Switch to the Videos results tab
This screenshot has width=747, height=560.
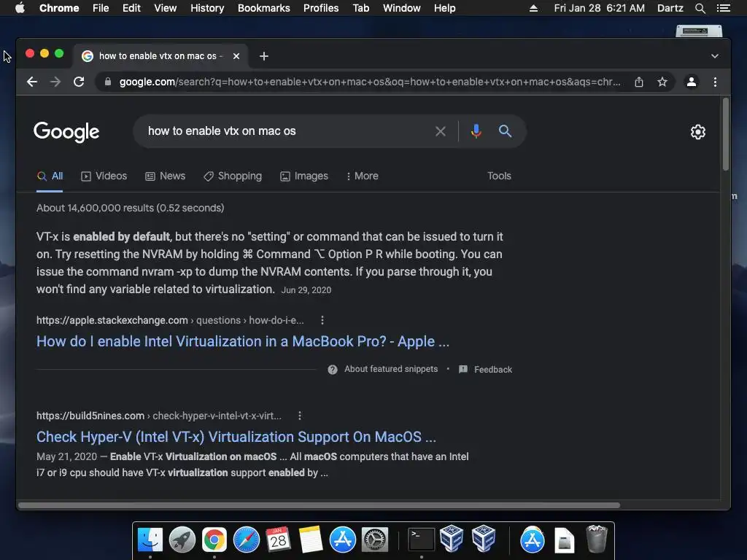(x=104, y=176)
